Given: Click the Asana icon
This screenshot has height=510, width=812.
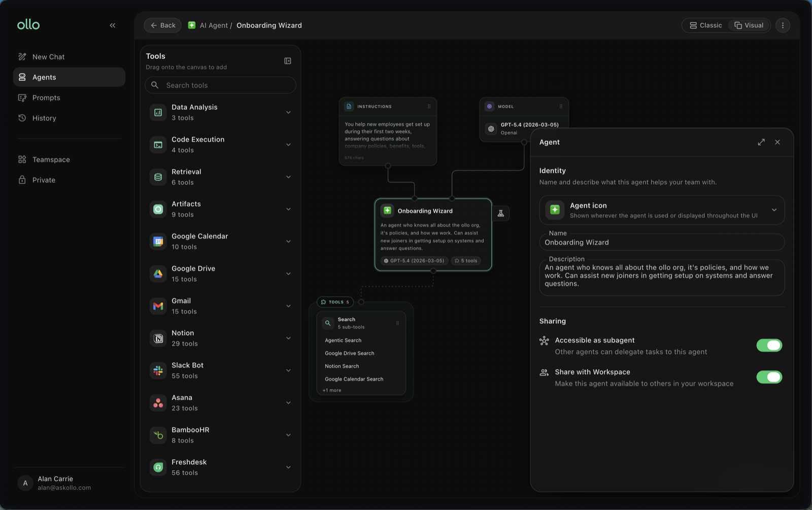Looking at the screenshot, I should pyautogui.click(x=158, y=403).
